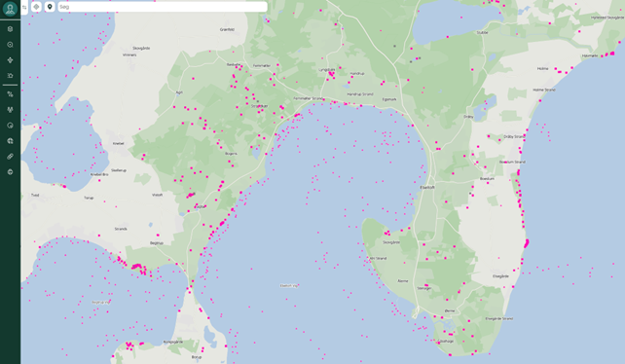Screen dimensions: 625x364
Task: Click the Grønfeld label
Action: 227,29
